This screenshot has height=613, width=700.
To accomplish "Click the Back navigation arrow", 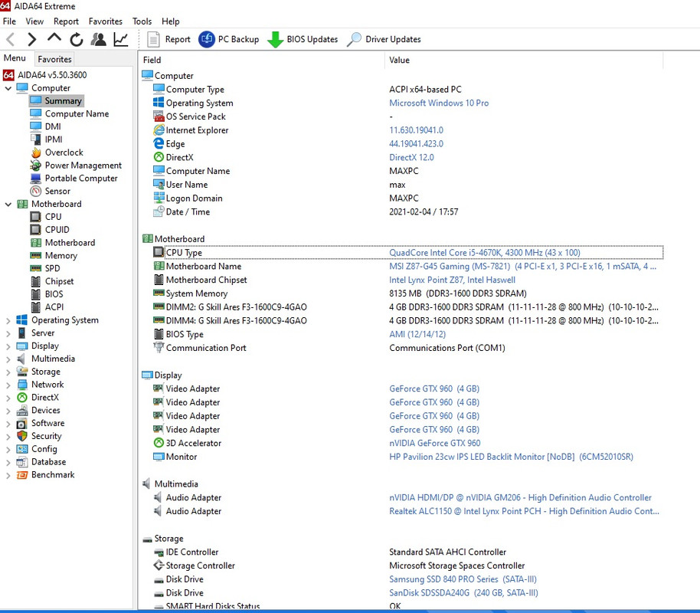I will click(x=11, y=39).
